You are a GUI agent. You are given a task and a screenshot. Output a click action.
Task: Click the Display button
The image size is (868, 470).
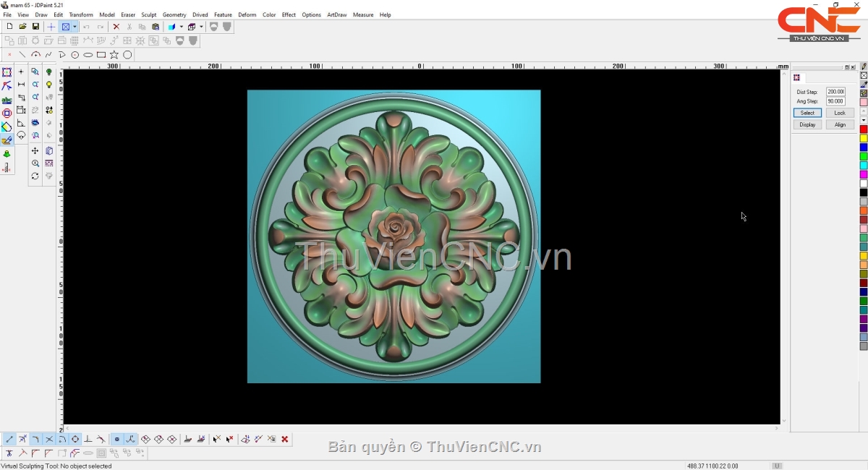(x=807, y=124)
